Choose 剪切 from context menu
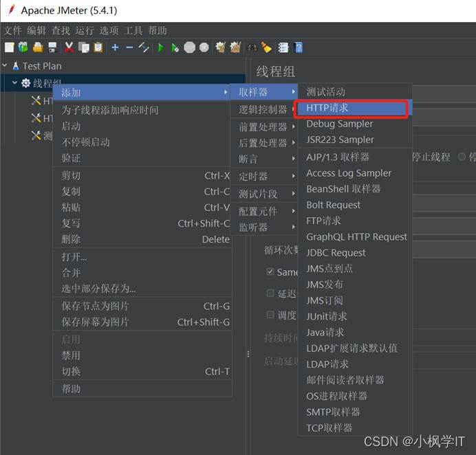The width and height of the screenshot is (476, 455). click(142, 175)
